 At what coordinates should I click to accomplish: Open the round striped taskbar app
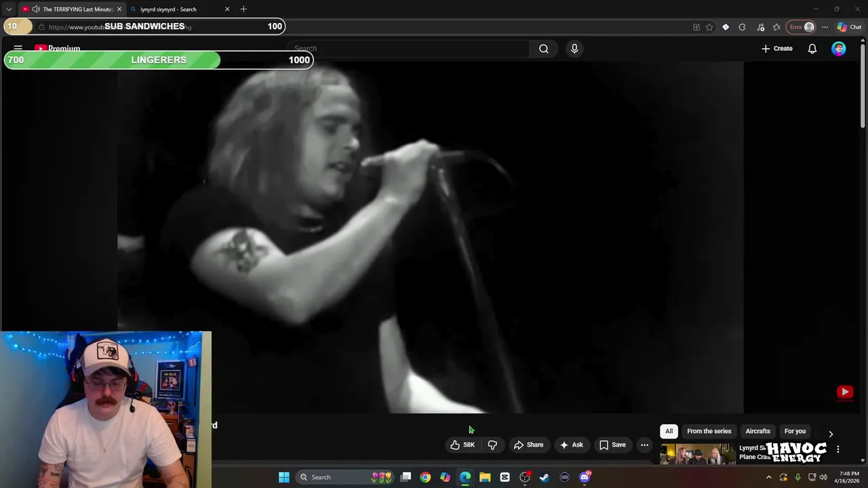564,477
